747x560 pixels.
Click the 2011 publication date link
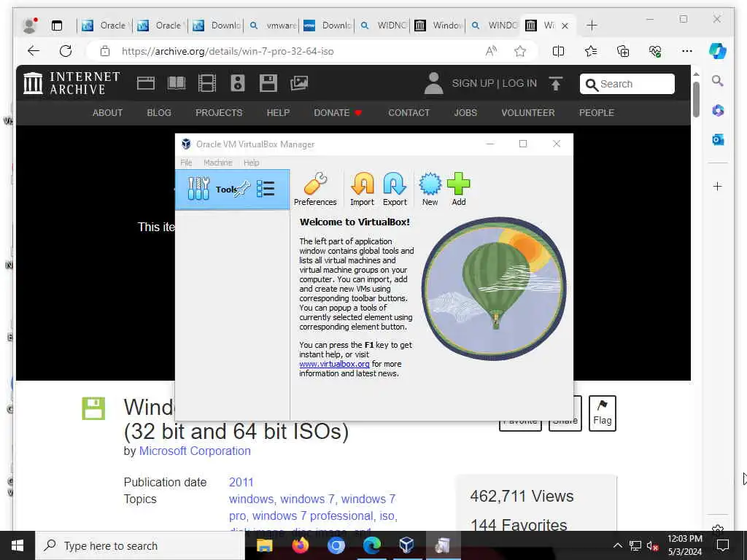click(241, 483)
